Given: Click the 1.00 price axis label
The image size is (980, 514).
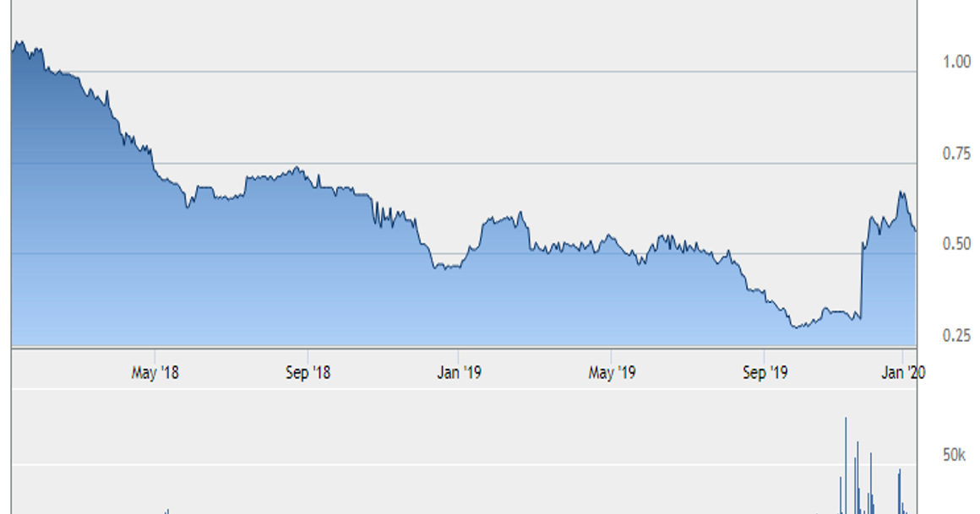Looking at the screenshot, I should pos(956,62).
